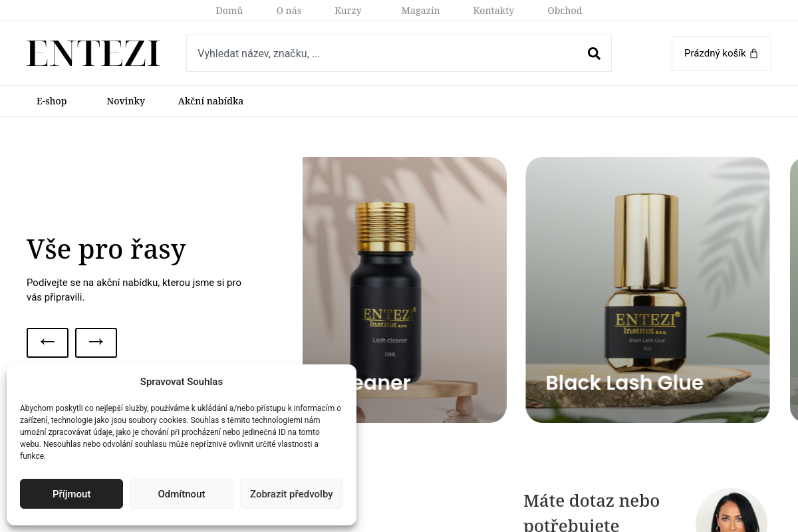This screenshot has width=798, height=532.
Task: Expand the Kurzy menu
Action: [348, 11]
